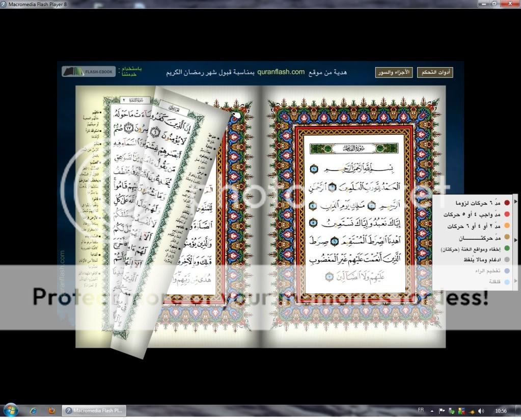The image size is (521, 420).
Task: Open the أدوات التحكم control tools button
Action: (435, 72)
